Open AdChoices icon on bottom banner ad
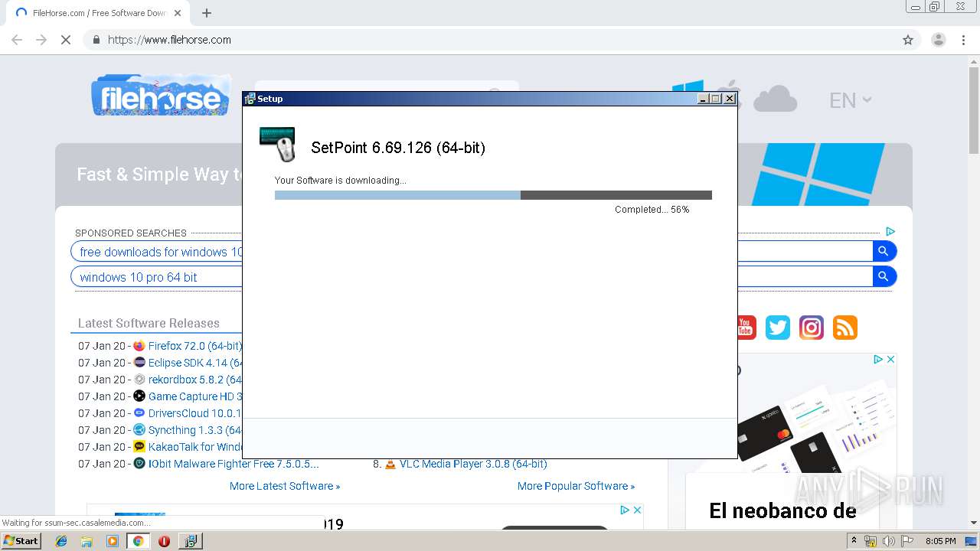The width and height of the screenshot is (980, 551). (x=625, y=510)
